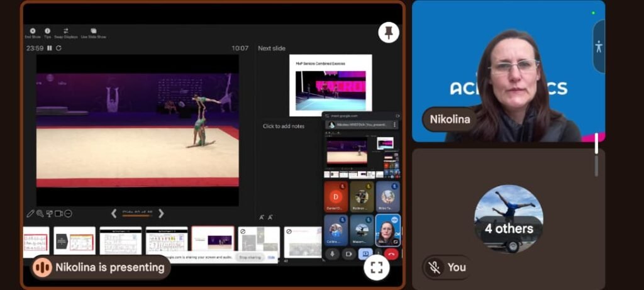Go to the previous slide arrow
This screenshot has height=290, width=644.
114,213
